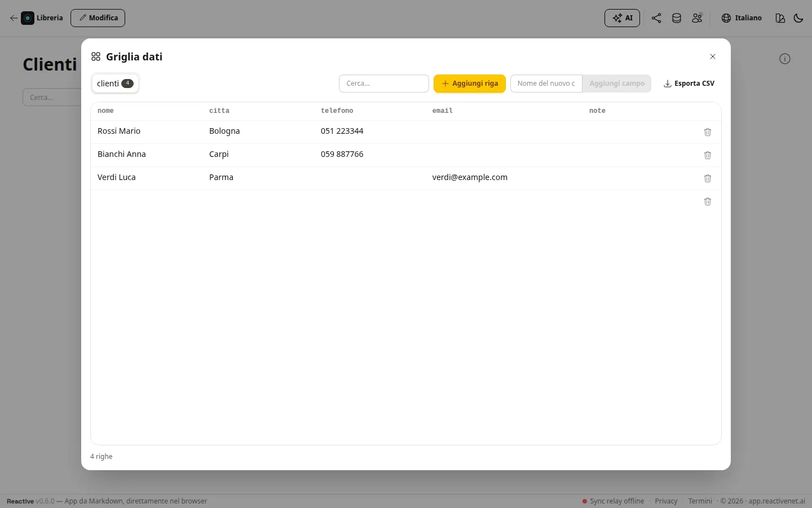This screenshot has height=508, width=812.
Task: Click the Cerca field behind the dialog
Action: pos(52,97)
